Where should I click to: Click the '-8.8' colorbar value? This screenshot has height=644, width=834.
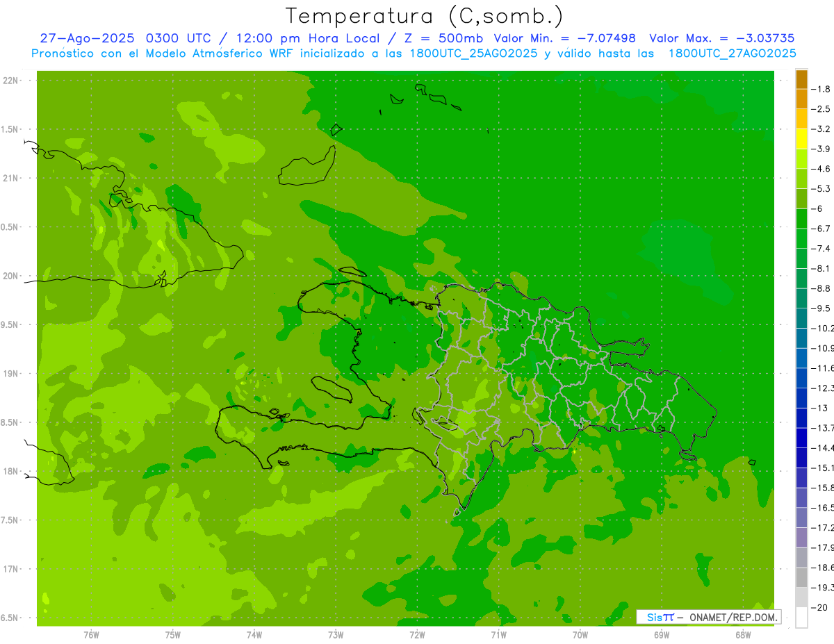pyautogui.click(x=821, y=288)
